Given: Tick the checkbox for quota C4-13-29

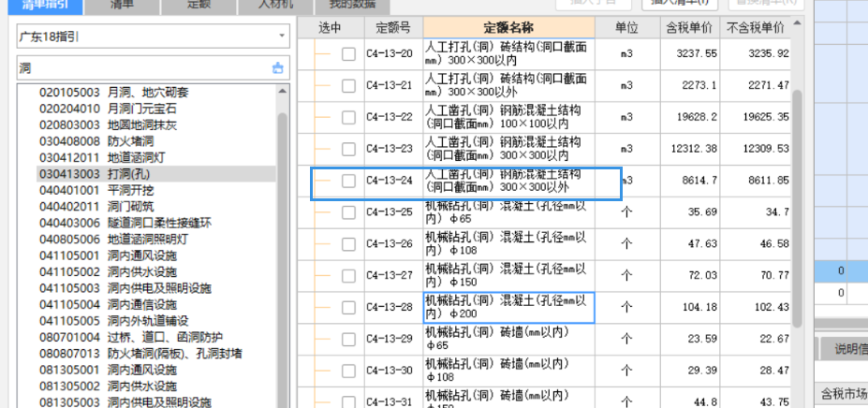Looking at the screenshot, I should (x=348, y=340).
